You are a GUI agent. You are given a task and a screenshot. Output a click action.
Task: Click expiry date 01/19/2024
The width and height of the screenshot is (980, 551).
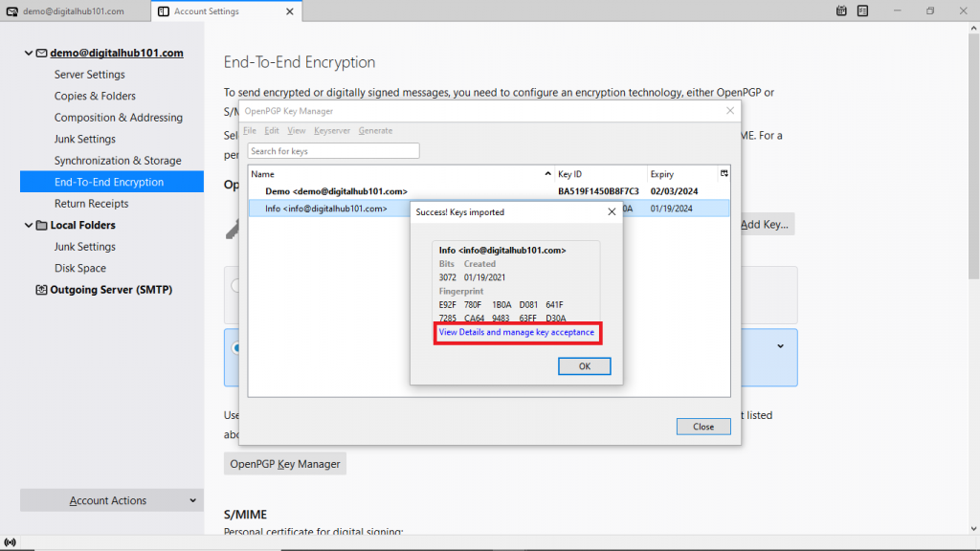(x=671, y=209)
